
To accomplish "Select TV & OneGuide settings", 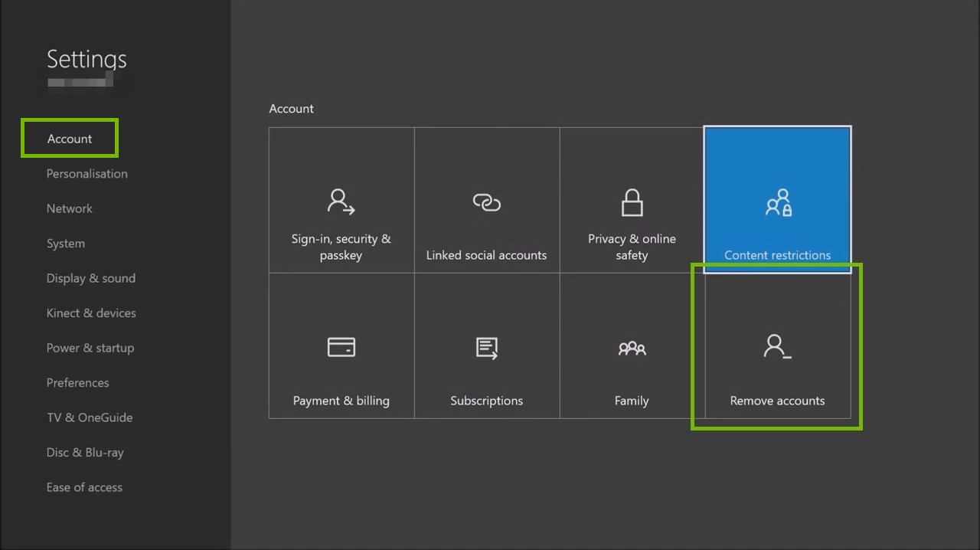I will (90, 417).
